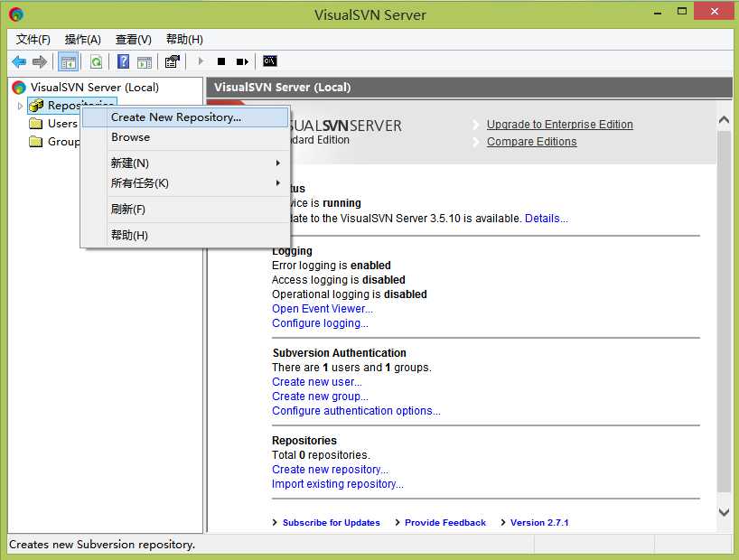Screen dimensions: 739x560
Task: Expand the Repositories tree node arrow
Action: coord(20,106)
